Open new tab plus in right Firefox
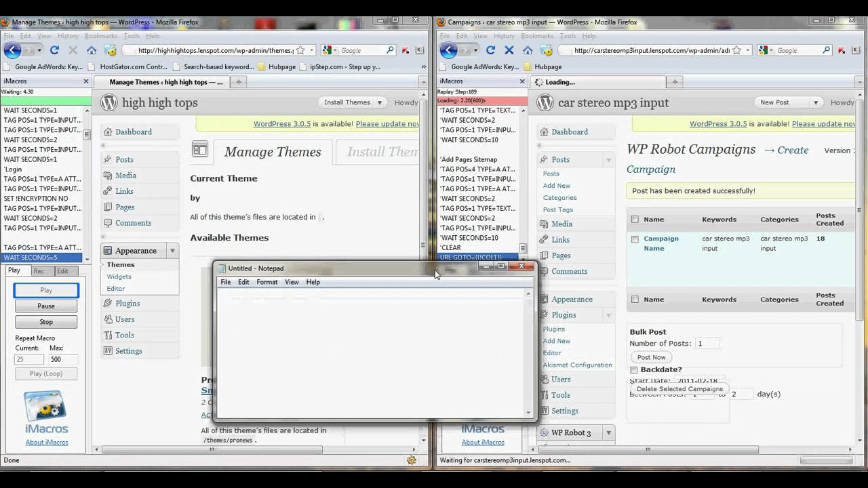 coord(674,82)
